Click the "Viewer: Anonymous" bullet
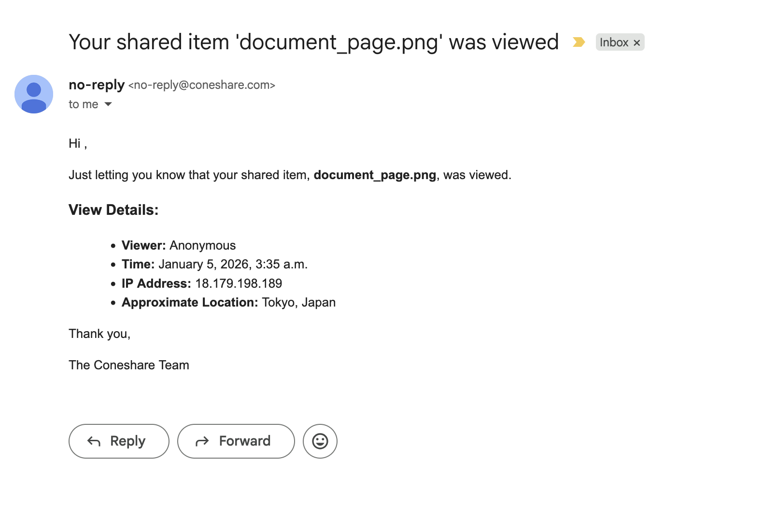 (x=179, y=246)
